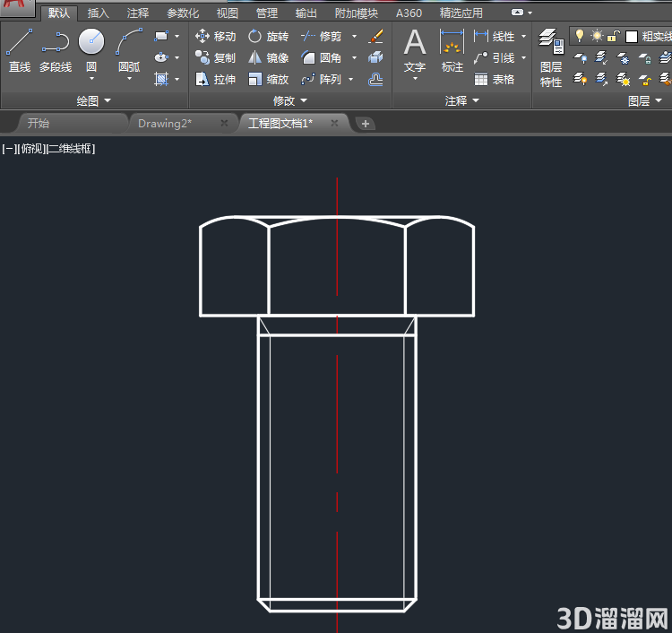Viewport: 672px width, 633px height.
Task: Activate the Stretch (拉伸) command
Action: (x=216, y=79)
